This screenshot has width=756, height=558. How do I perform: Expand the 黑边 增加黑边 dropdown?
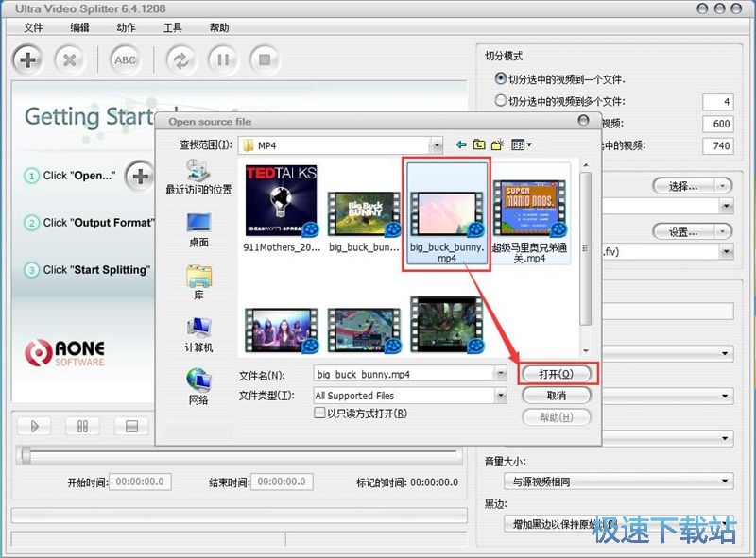pos(725,523)
